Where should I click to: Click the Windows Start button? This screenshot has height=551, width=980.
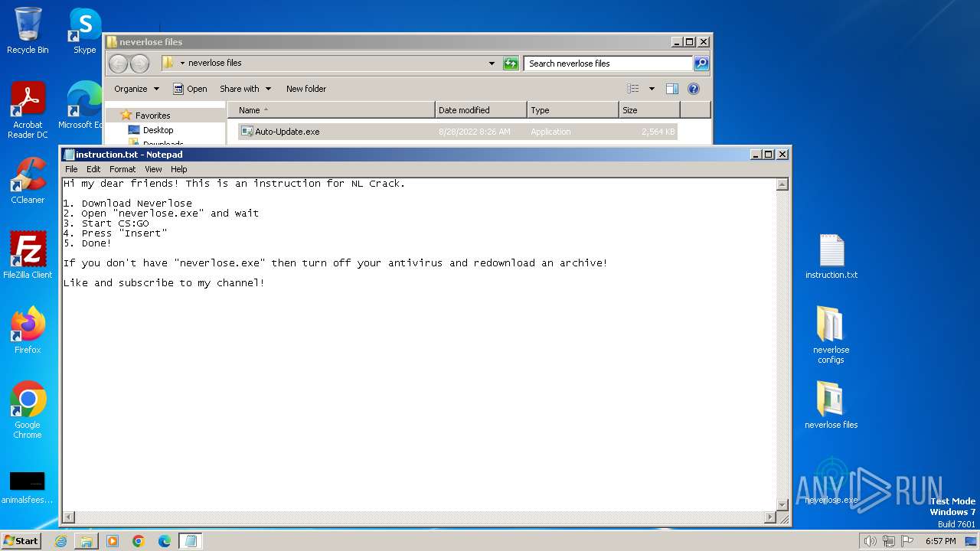21,540
